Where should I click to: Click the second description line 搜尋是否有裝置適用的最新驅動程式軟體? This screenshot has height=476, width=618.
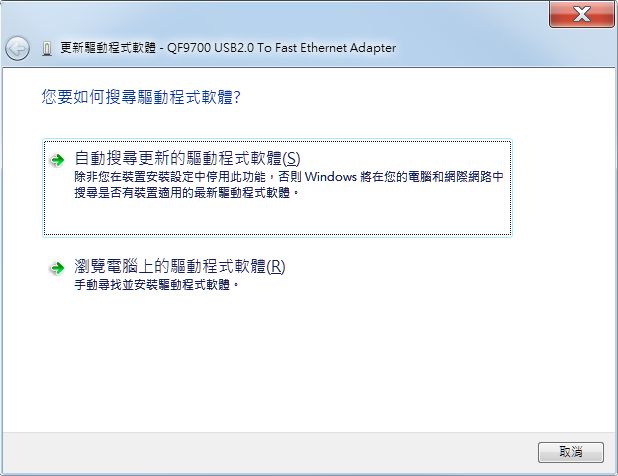(x=187, y=193)
